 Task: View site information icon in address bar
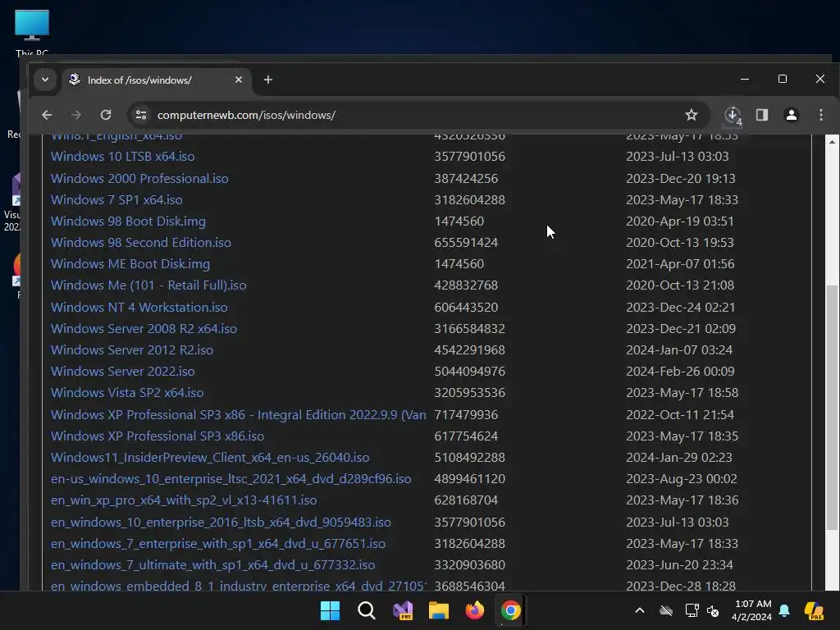pos(141,115)
